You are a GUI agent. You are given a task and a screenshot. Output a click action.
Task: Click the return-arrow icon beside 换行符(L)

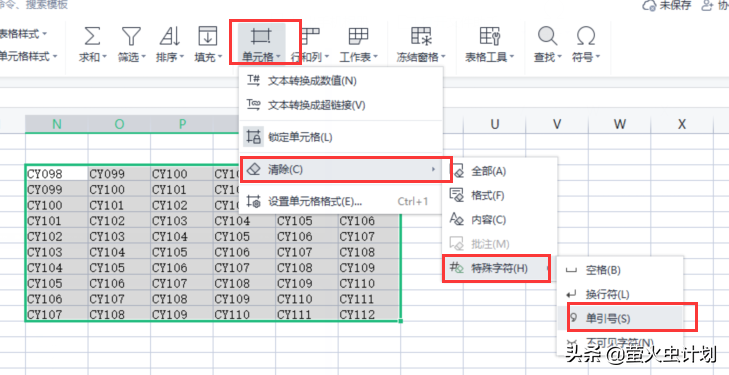coord(571,294)
